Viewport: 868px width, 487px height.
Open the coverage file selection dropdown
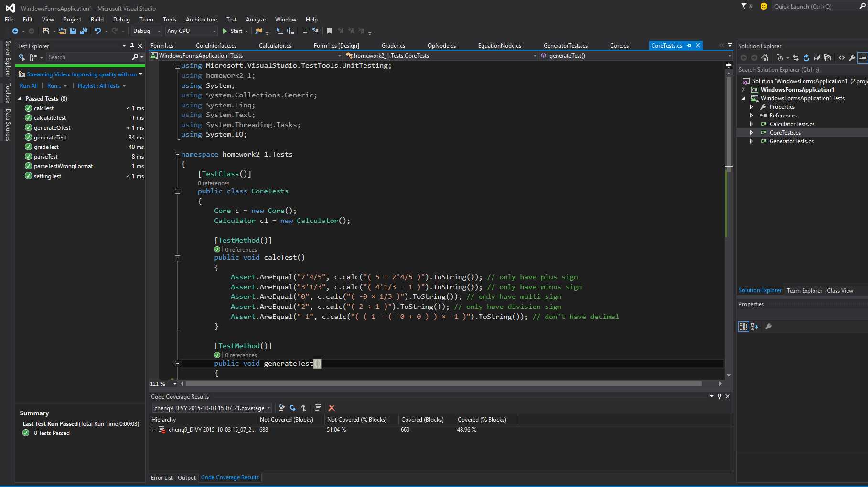tap(212, 408)
